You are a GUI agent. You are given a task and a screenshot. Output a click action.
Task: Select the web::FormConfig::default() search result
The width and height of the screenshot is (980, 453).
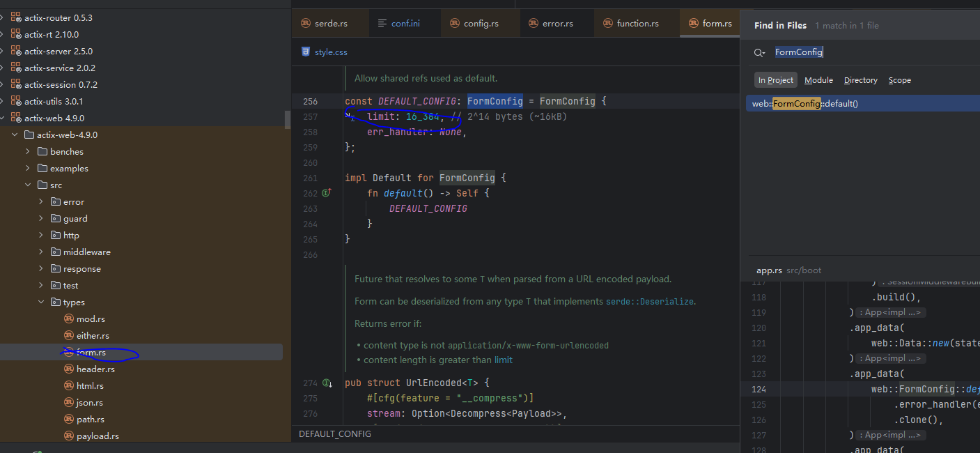click(x=863, y=104)
